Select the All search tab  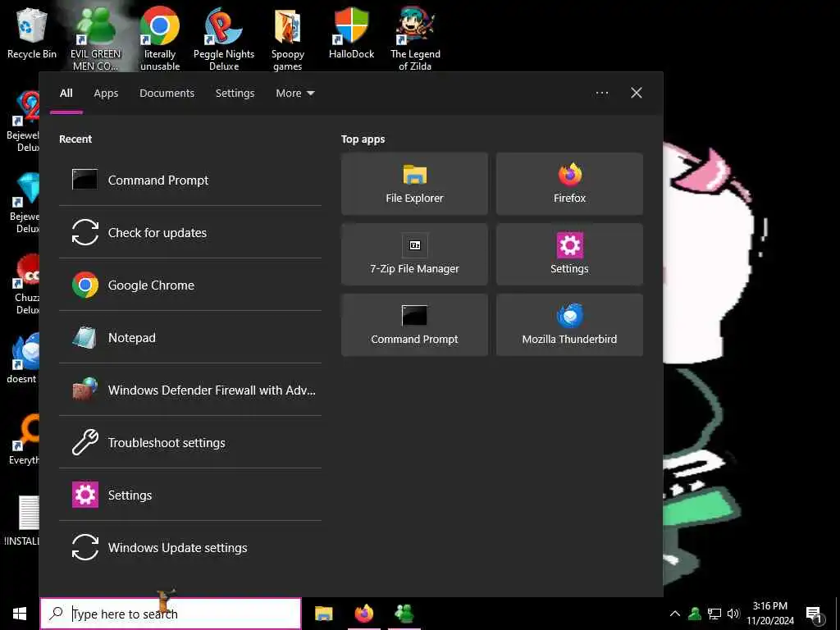point(66,94)
